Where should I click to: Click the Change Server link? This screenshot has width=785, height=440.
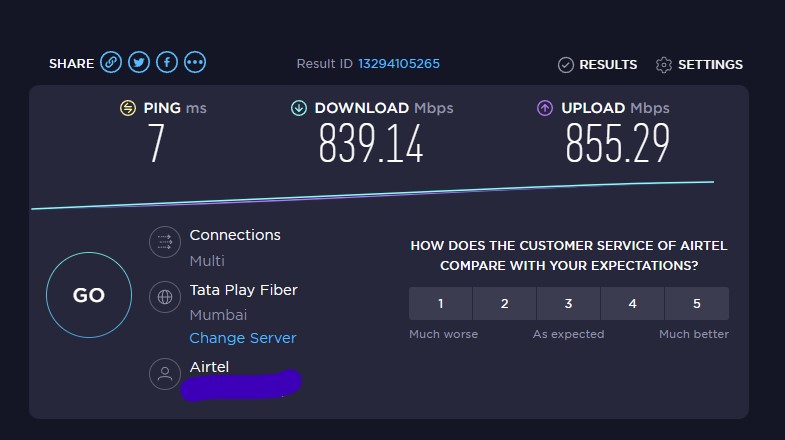point(243,338)
